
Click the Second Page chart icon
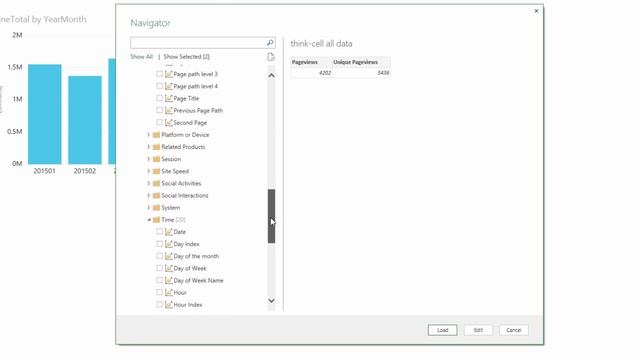click(x=169, y=122)
